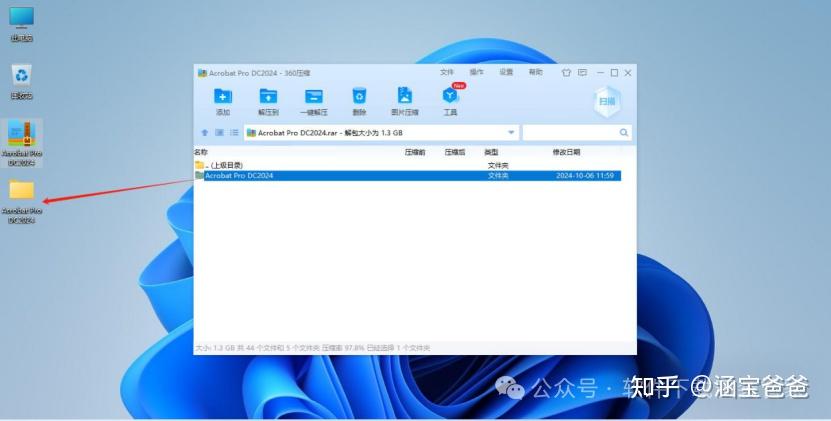Click the hexagon badge at toolbar right

(607, 101)
